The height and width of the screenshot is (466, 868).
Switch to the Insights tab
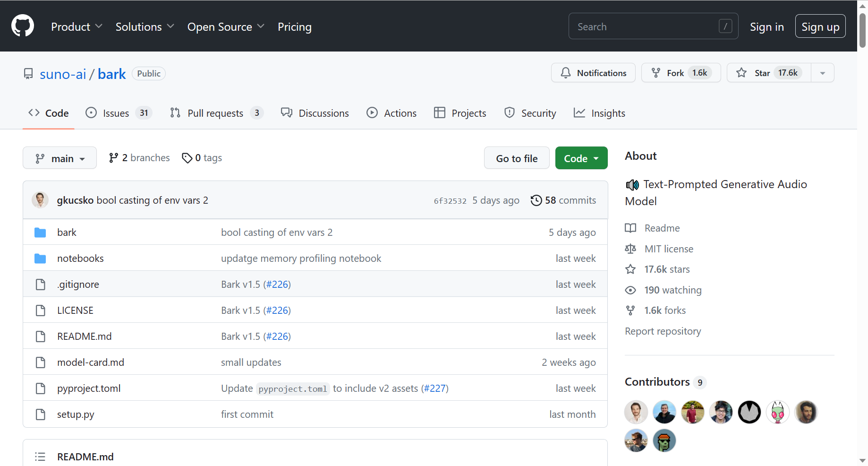click(x=599, y=113)
